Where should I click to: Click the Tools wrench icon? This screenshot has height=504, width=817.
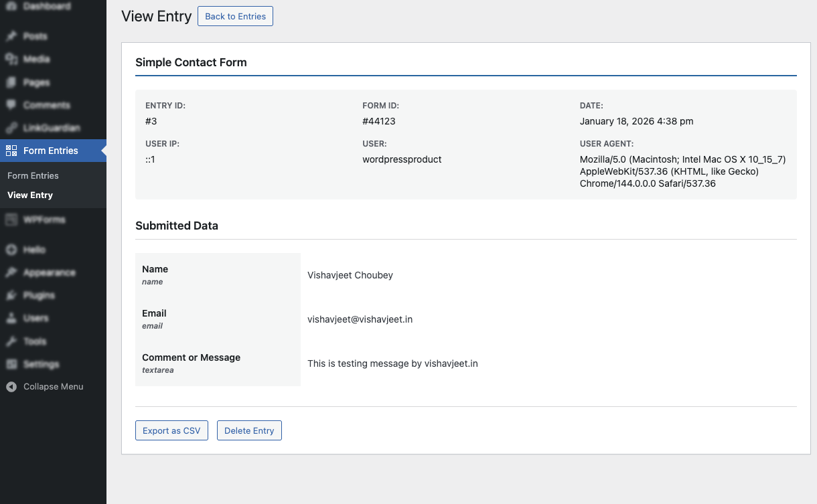coord(11,341)
